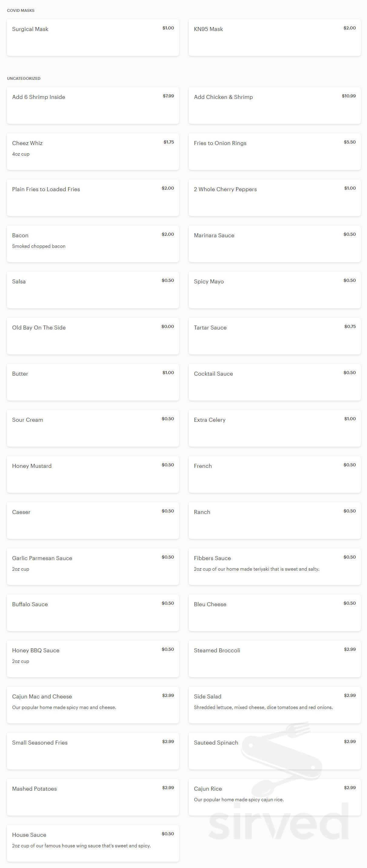
Task: Add 2 Whole Cherry Peppers
Action: [274, 198]
